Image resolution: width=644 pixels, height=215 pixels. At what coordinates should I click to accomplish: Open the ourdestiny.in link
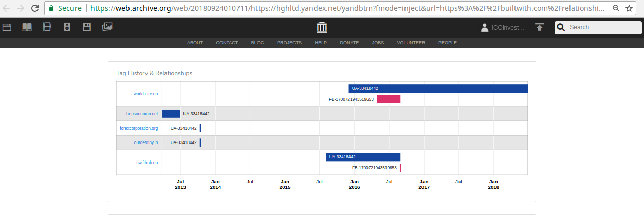point(145,142)
